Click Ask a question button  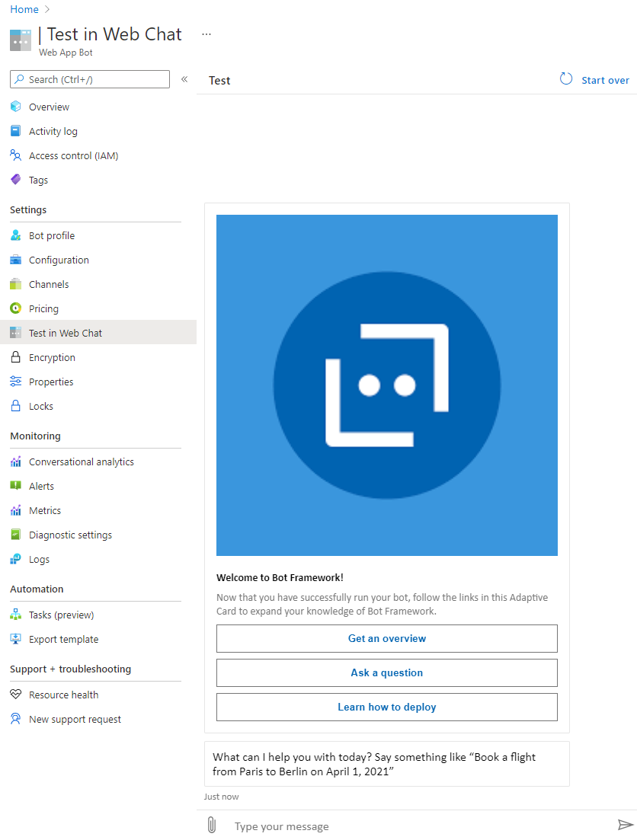[x=387, y=673]
